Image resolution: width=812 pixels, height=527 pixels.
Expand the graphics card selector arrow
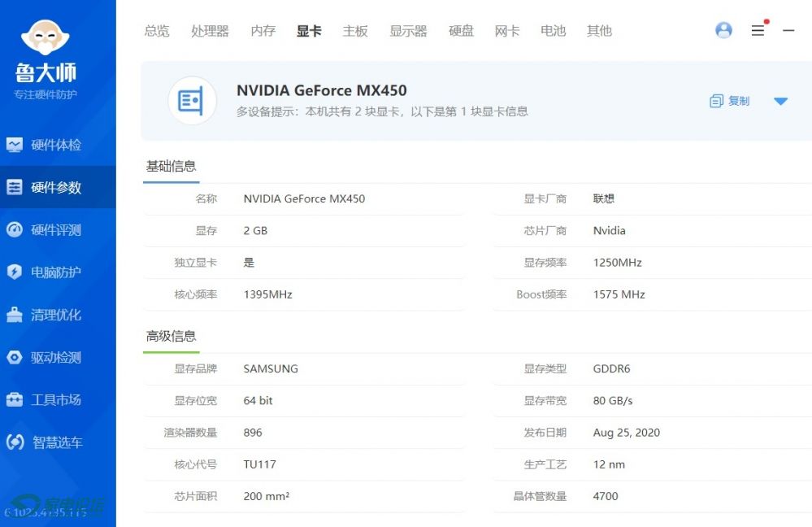(780, 101)
